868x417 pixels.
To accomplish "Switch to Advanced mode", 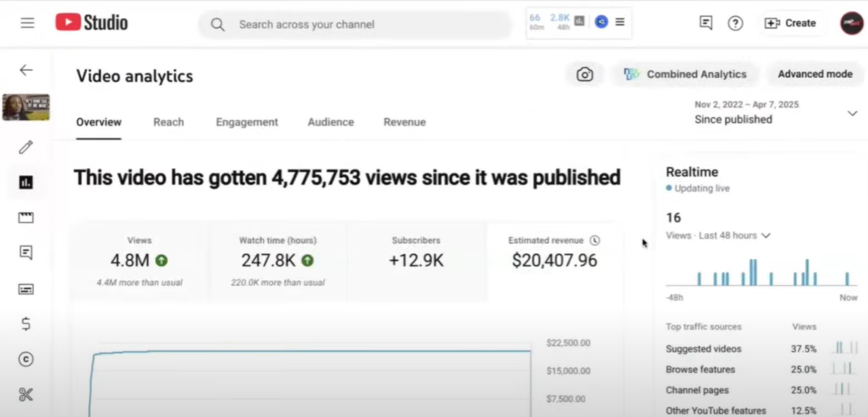I will pyautogui.click(x=814, y=74).
